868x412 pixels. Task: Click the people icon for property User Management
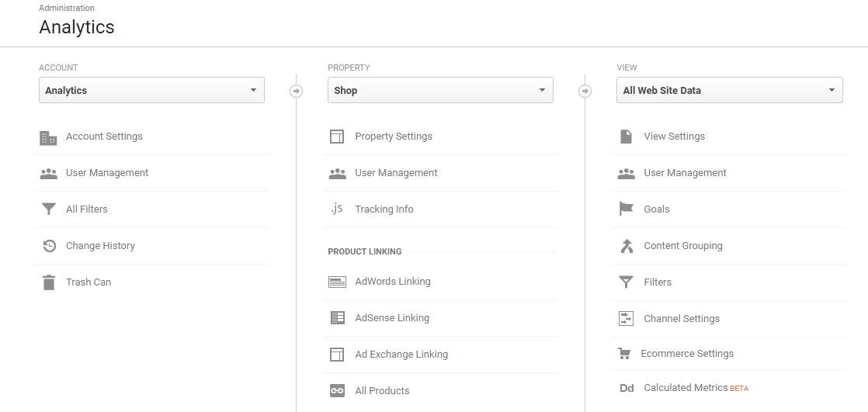coord(337,174)
